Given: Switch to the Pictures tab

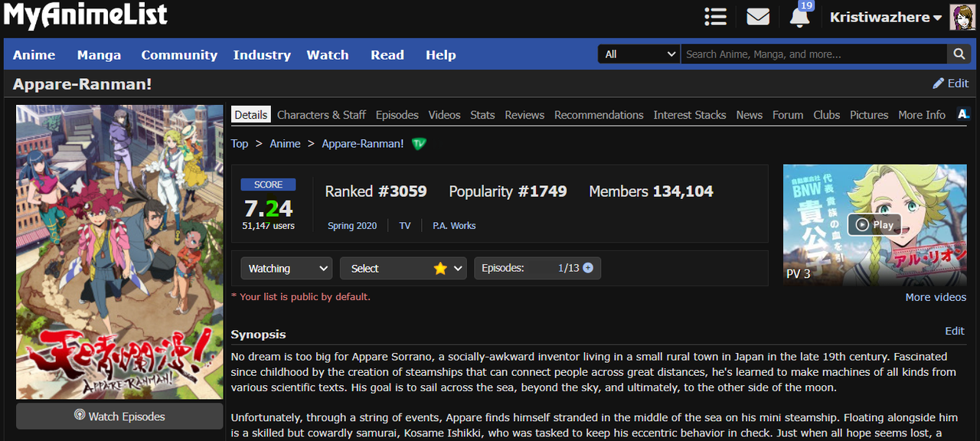Looking at the screenshot, I should click(x=869, y=115).
